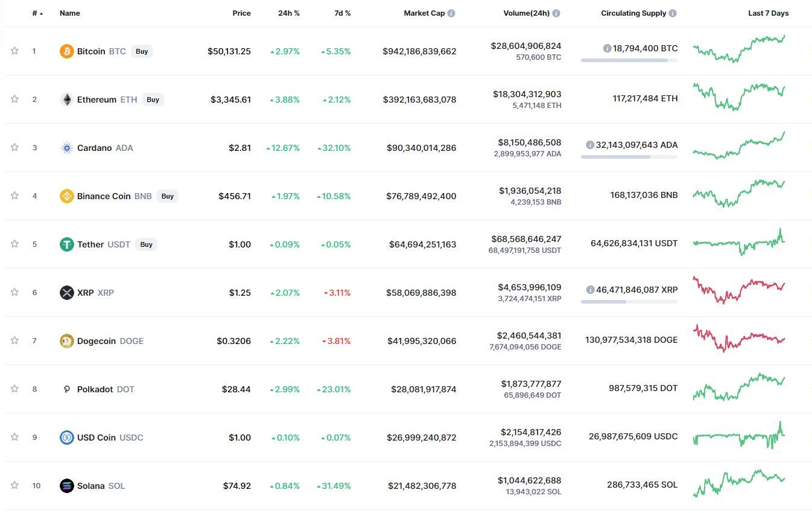Sort by 7d % change column
The image size is (812, 513).
tap(343, 13)
